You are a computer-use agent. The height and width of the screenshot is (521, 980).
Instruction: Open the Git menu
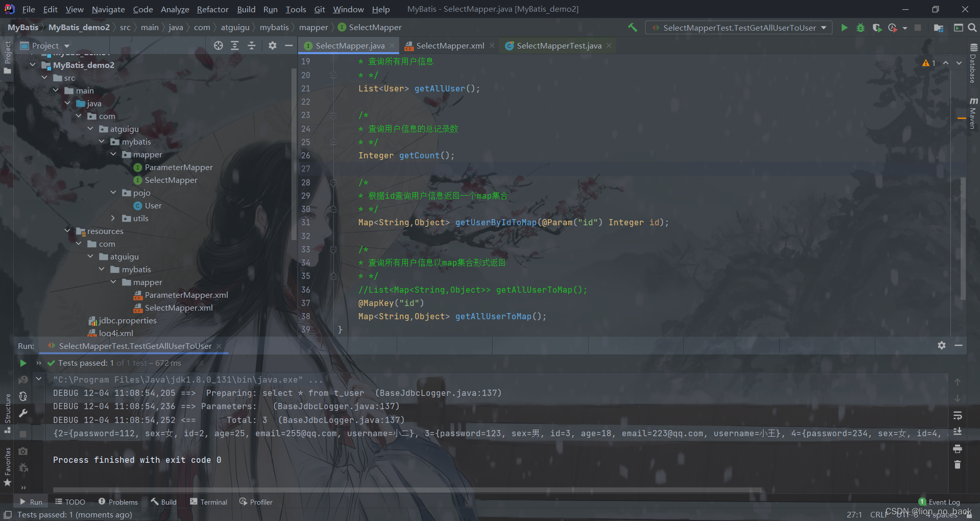(x=320, y=9)
